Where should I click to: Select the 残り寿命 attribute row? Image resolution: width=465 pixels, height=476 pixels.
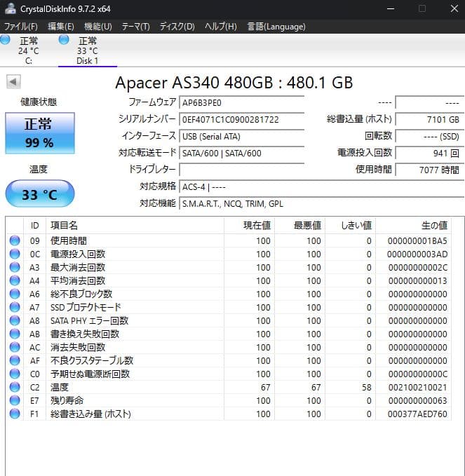pyautogui.click(x=229, y=401)
